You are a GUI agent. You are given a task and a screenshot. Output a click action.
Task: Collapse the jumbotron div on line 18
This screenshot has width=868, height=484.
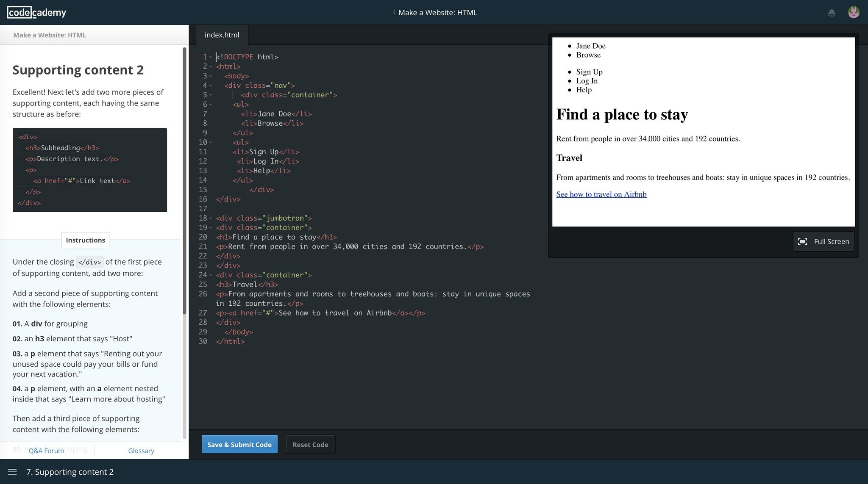[211, 218]
